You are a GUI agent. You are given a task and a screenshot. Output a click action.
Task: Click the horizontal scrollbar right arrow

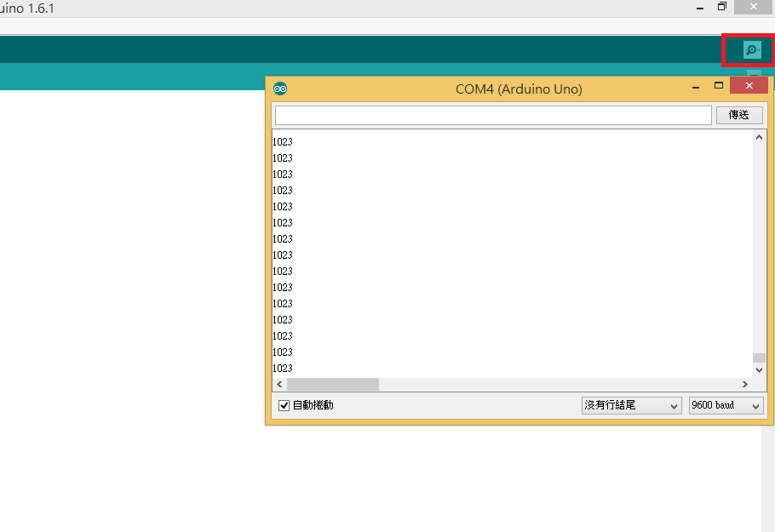click(745, 384)
